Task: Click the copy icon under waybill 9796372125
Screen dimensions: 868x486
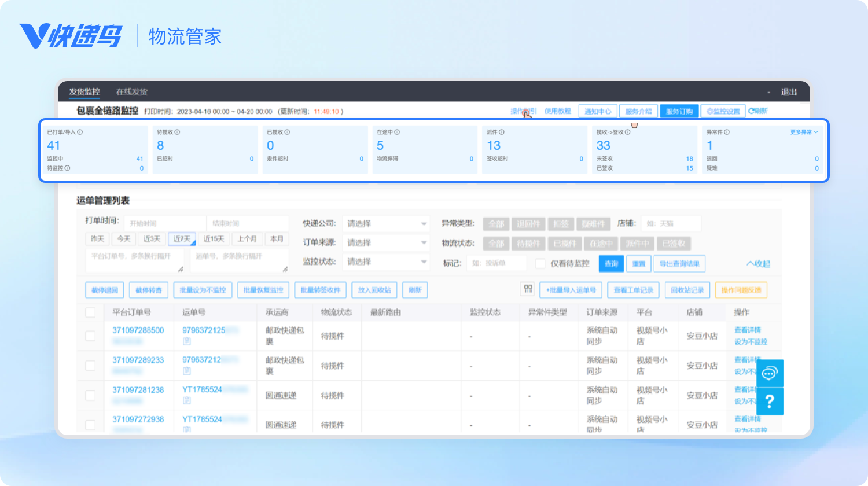Action: (x=187, y=341)
